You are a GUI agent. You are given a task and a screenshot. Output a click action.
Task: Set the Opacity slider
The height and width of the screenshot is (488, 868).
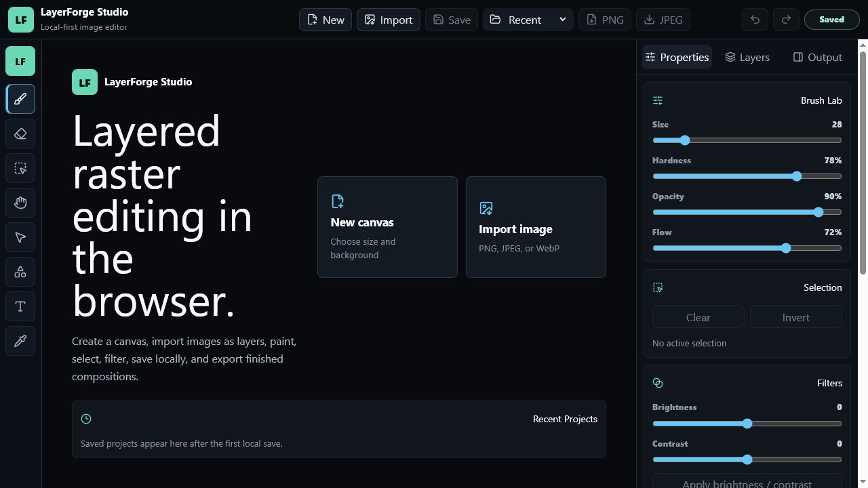(747, 212)
